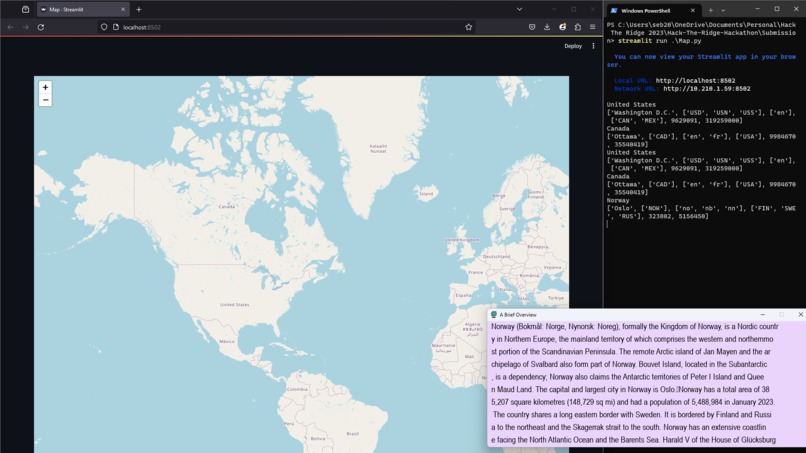Click United States label on the map
This screenshot has height=453, width=806.
click(234, 304)
